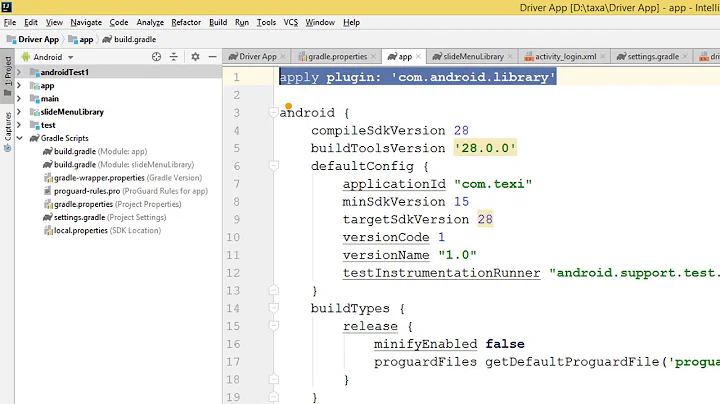Close the settings.gradle editor tab
Viewport: 720px width, 404px height.
point(685,56)
